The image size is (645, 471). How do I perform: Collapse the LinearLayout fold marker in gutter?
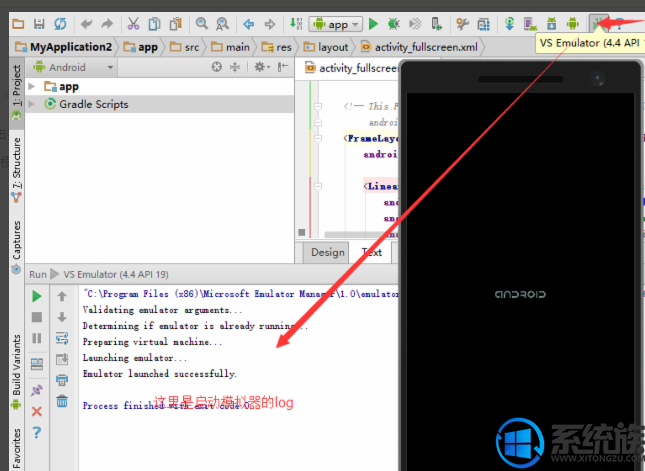pyautogui.click(x=318, y=186)
